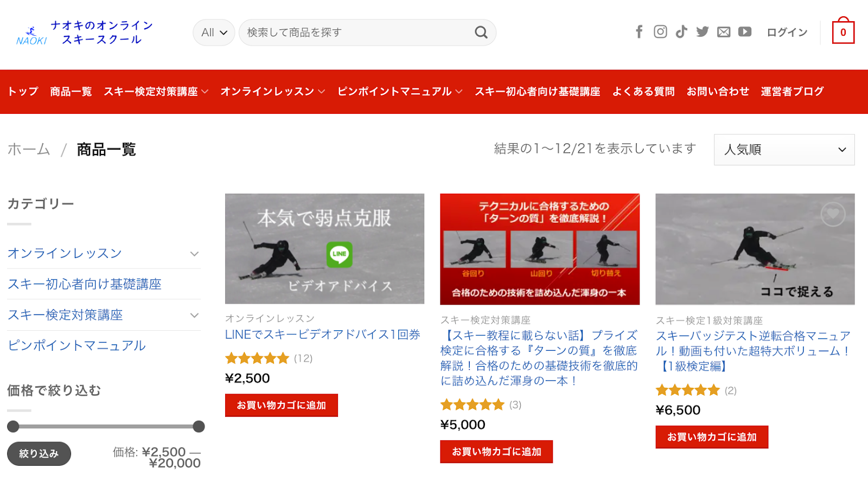Click the 絞り込み filter button
The width and height of the screenshot is (868, 488).
39,454
